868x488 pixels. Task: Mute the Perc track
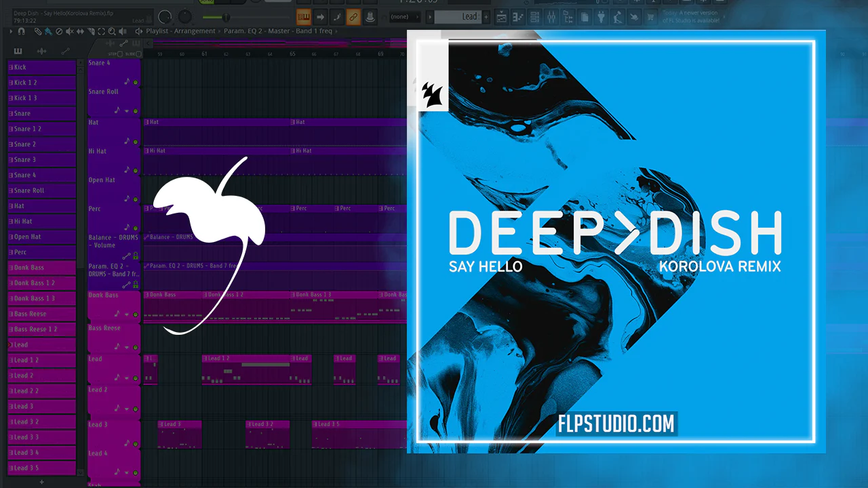pyautogui.click(x=136, y=228)
